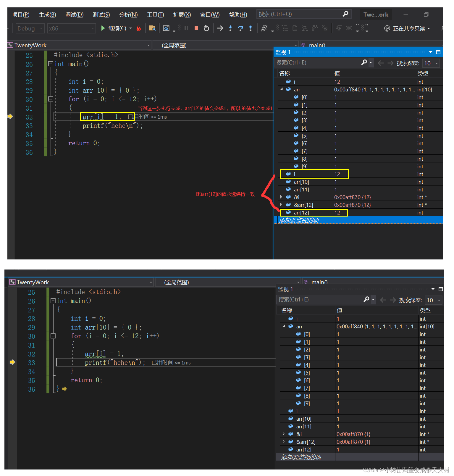Click the Break All pause icon
This screenshot has width=454, height=476.
[186, 28]
